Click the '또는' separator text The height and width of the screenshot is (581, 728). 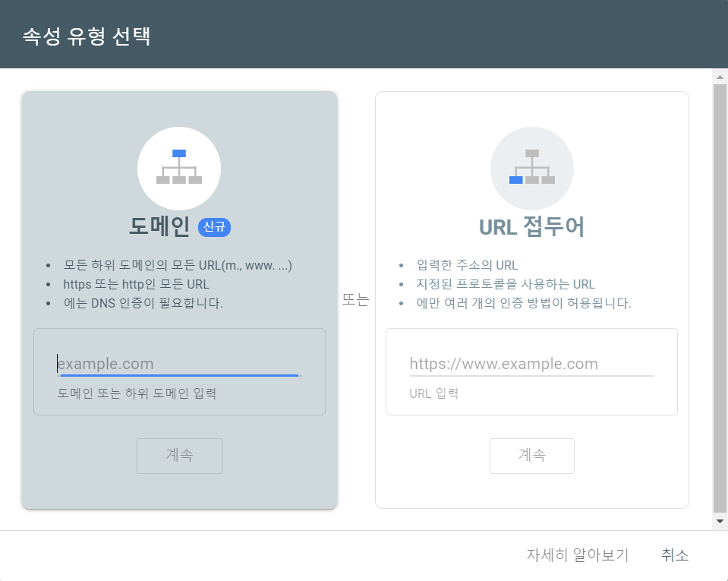coord(355,299)
